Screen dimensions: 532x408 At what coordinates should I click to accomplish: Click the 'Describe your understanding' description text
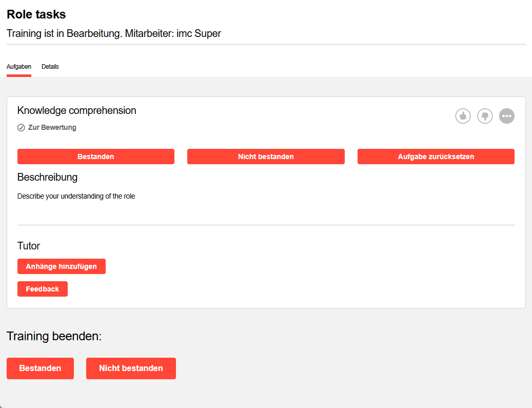click(76, 196)
